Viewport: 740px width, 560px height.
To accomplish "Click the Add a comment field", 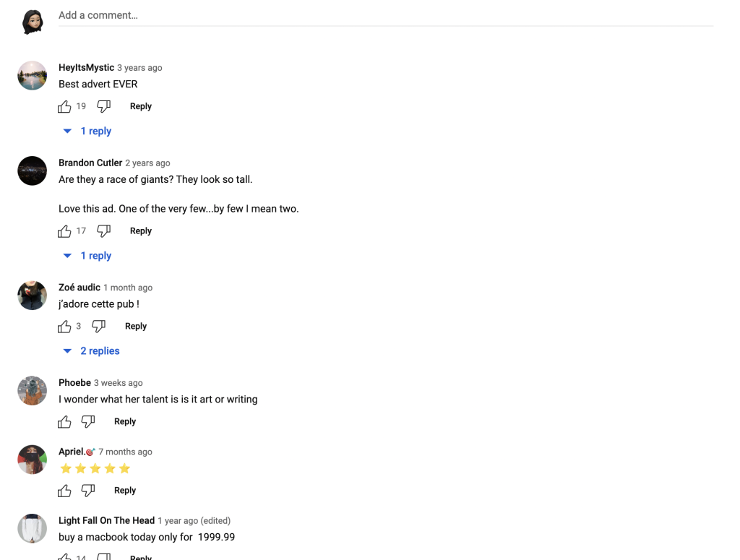I will pos(386,16).
